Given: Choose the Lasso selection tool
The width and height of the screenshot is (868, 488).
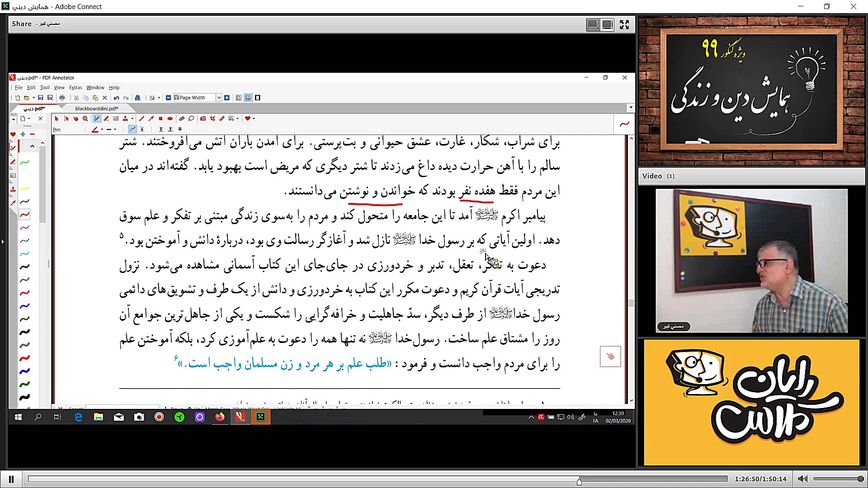Looking at the screenshot, I should [x=191, y=118].
